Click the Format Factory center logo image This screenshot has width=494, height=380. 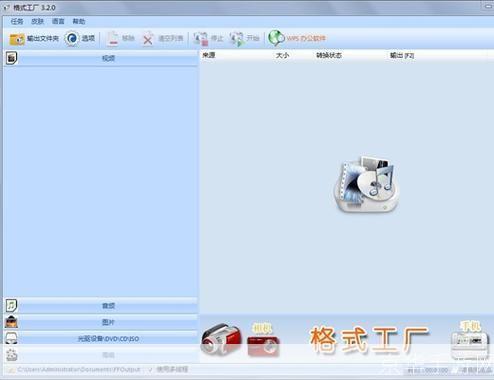[x=366, y=184]
